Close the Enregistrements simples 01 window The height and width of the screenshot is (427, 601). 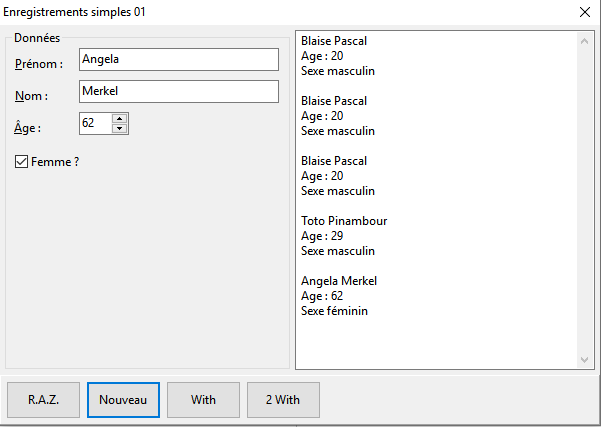585,12
